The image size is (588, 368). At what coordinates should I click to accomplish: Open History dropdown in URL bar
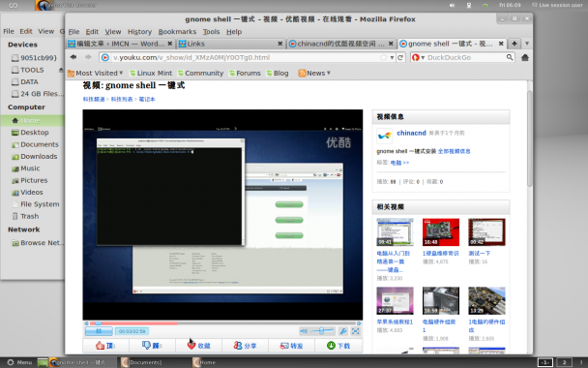[392, 57]
